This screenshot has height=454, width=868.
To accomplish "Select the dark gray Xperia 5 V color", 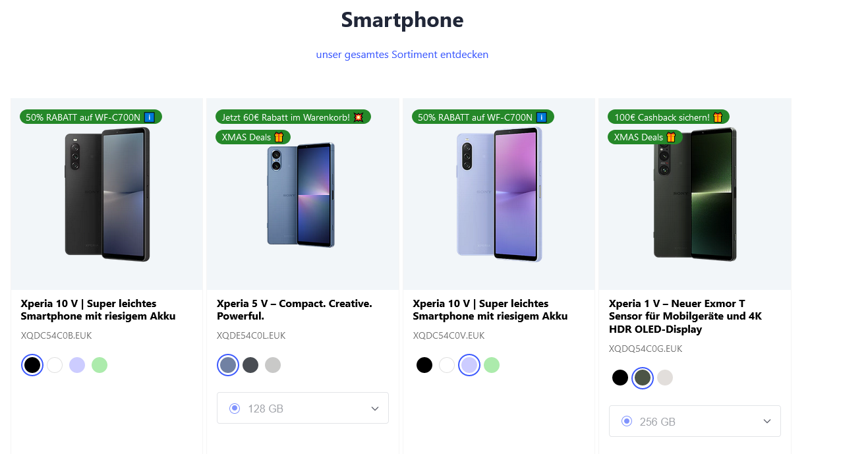I will (x=250, y=365).
